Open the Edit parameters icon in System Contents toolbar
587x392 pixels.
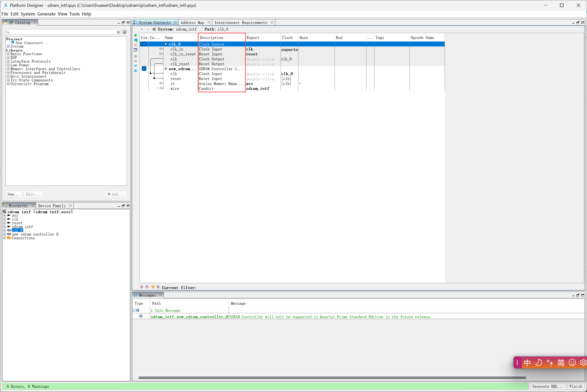[136, 50]
